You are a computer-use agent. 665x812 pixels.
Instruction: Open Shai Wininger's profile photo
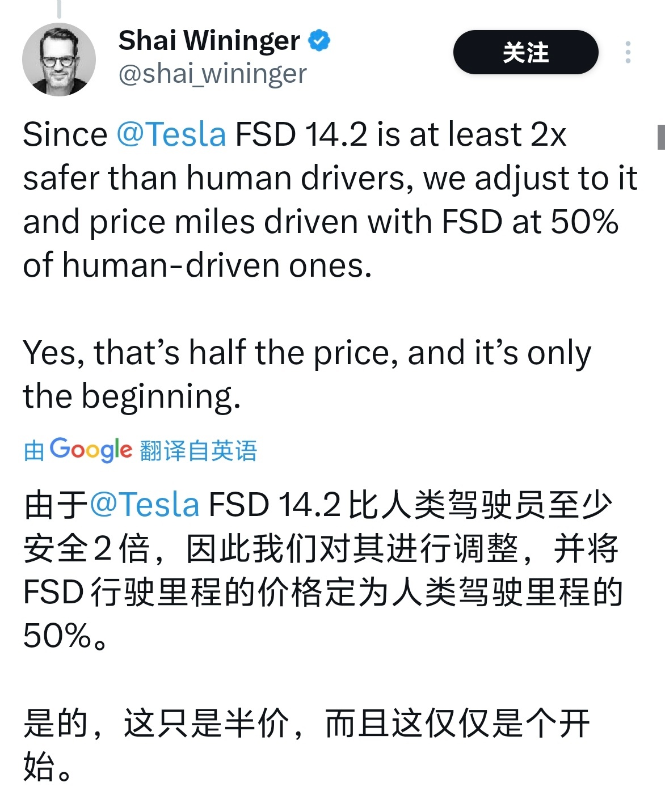click(x=59, y=59)
